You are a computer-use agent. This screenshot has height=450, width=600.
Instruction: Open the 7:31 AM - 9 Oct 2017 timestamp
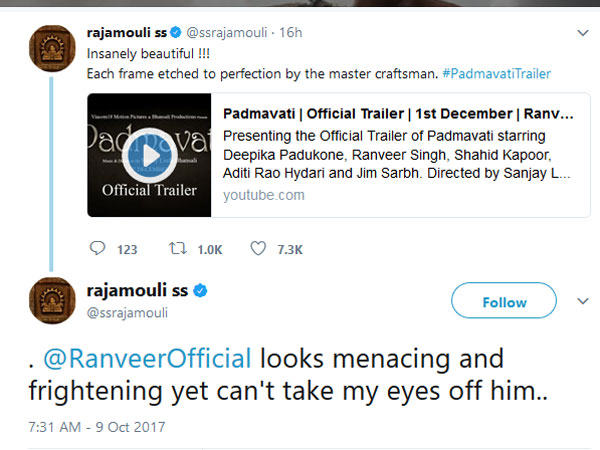[x=96, y=427]
